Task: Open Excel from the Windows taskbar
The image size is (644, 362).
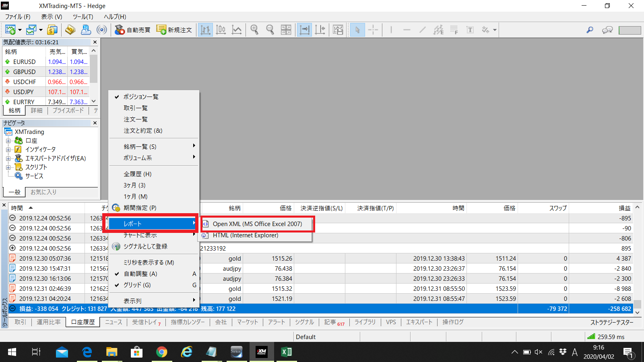Action: coord(286,352)
